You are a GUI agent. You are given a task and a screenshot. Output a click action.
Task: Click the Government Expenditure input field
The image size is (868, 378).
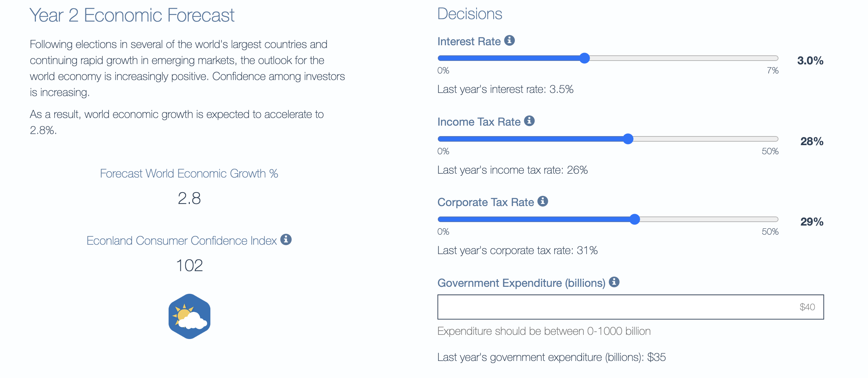[x=630, y=307]
